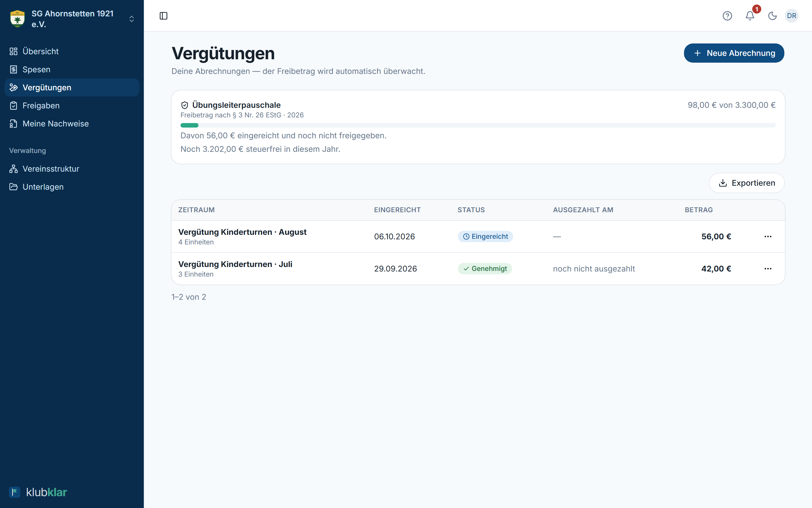Click '98,00 € von 3.300,00 €' text
This screenshot has height=508, width=812.
tap(731, 105)
